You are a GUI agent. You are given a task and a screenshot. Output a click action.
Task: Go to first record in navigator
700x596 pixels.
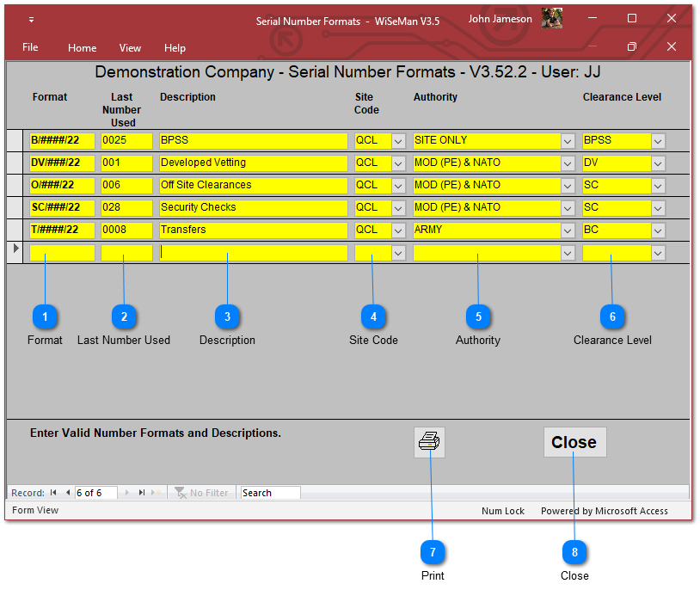pyautogui.click(x=53, y=493)
